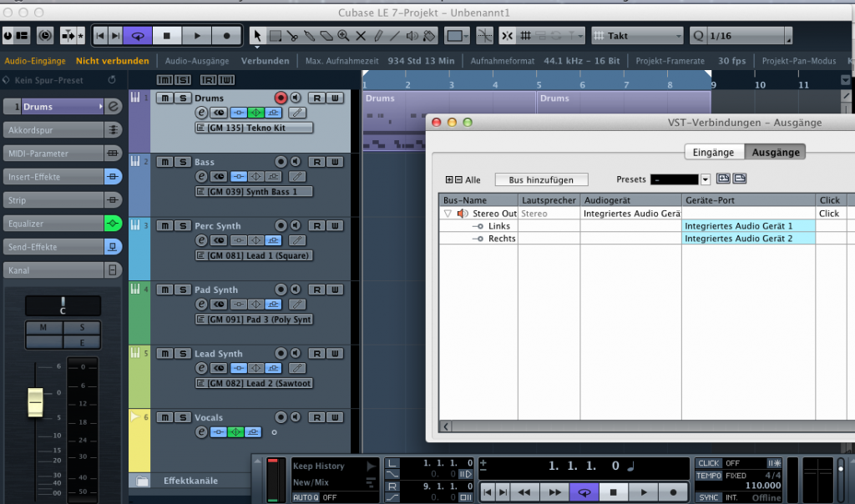The width and height of the screenshot is (855, 504).
Task: Toggle Read automation on Pad Synth track
Action: pos(316,290)
